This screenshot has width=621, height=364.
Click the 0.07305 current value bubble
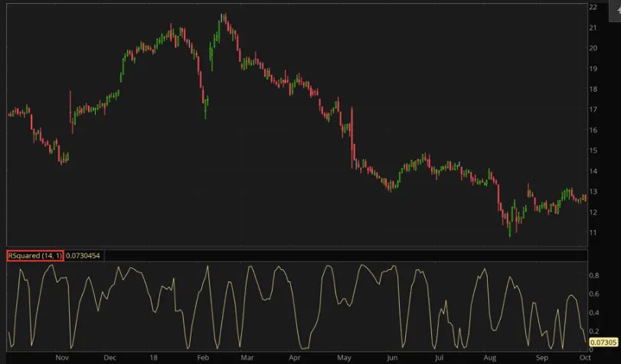603,343
